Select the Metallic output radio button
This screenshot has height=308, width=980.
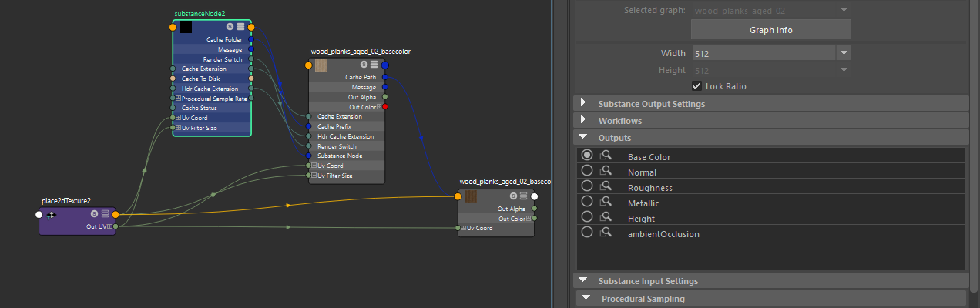pos(587,203)
